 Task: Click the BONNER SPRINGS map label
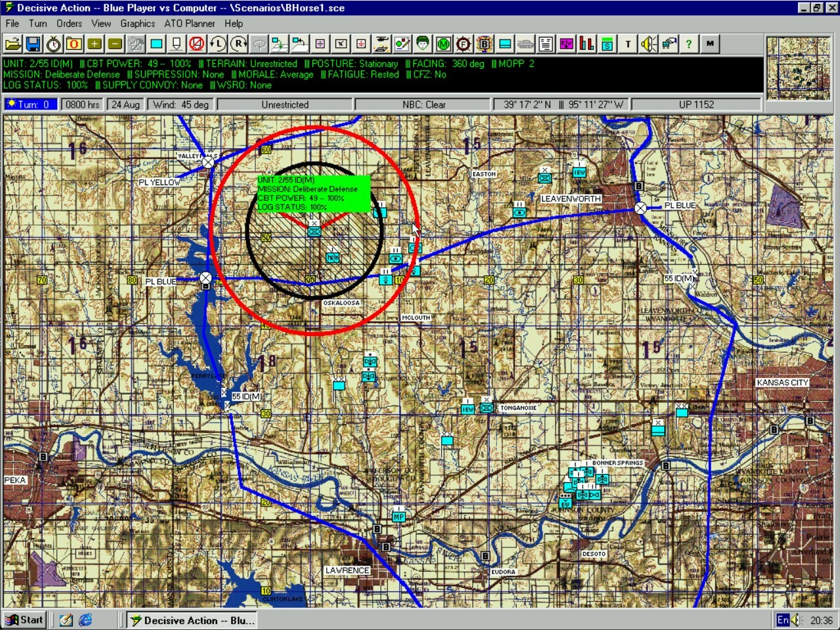point(618,463)
